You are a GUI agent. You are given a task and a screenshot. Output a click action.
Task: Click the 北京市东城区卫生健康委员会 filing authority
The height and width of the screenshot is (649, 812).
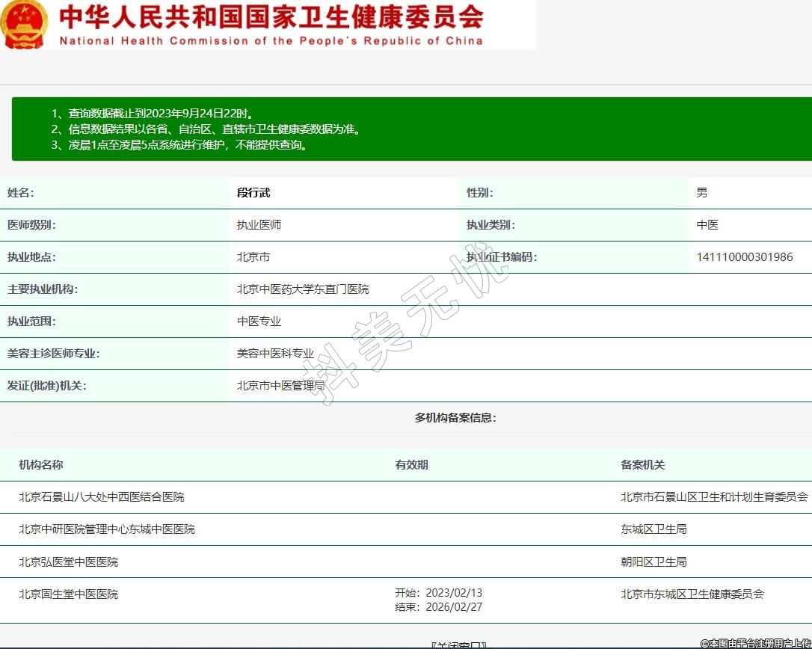click(692, 594)
